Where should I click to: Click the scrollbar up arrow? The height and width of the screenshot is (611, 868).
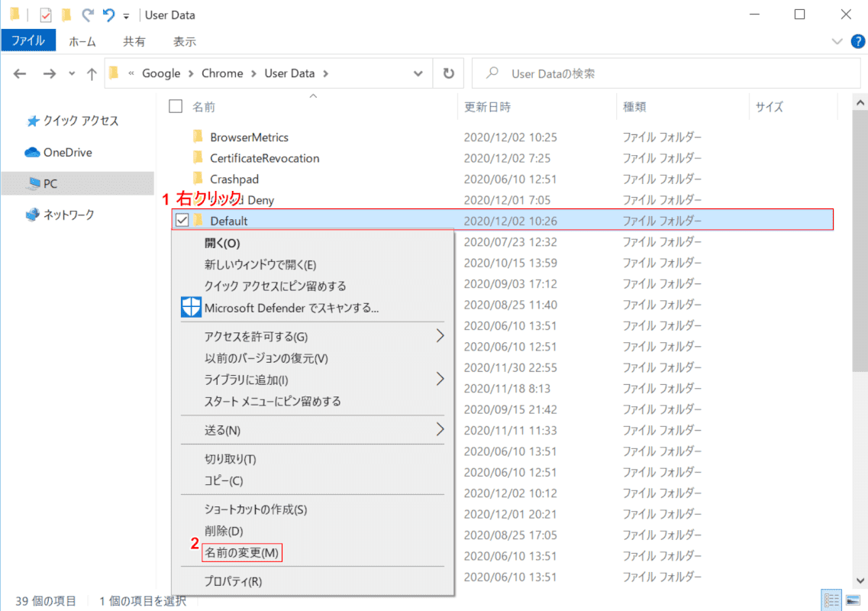[860, 102]
